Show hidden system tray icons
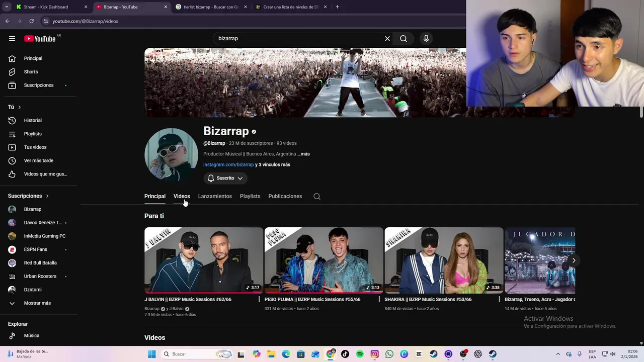 pyautogui.click(x=557, y=354)
